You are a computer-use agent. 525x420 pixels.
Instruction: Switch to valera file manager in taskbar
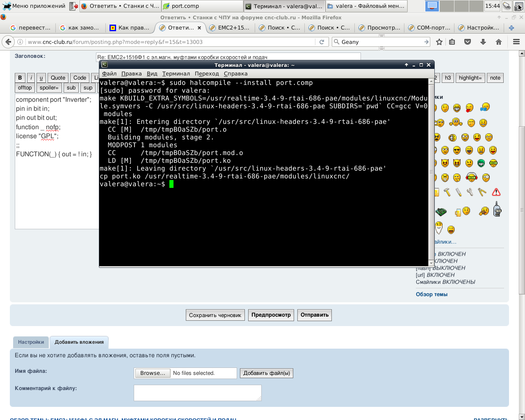click(x=366, y=6)
